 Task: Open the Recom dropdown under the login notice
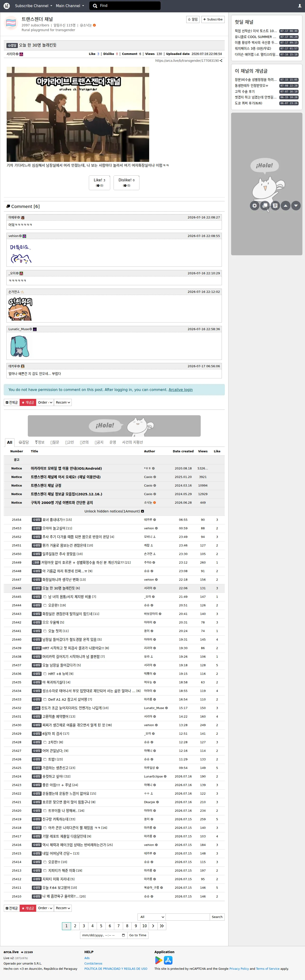[x=63, y=402]
